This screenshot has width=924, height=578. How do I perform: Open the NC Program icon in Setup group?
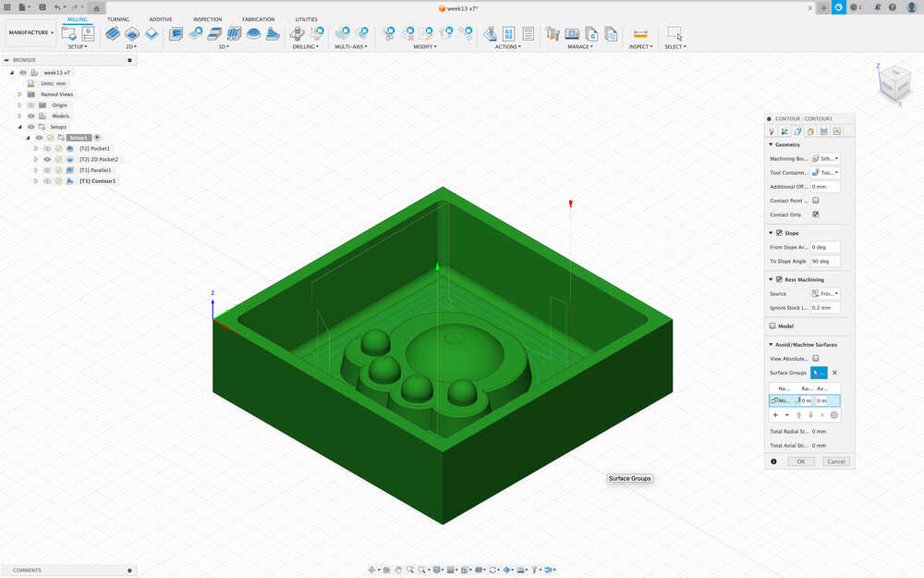pos(89,33)
